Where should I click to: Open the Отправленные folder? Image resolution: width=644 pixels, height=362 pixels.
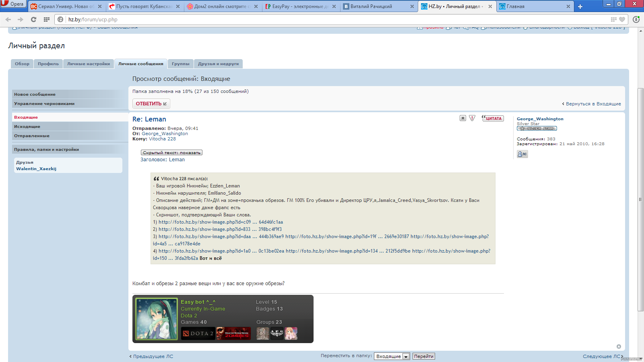click(x=70, y=136)
